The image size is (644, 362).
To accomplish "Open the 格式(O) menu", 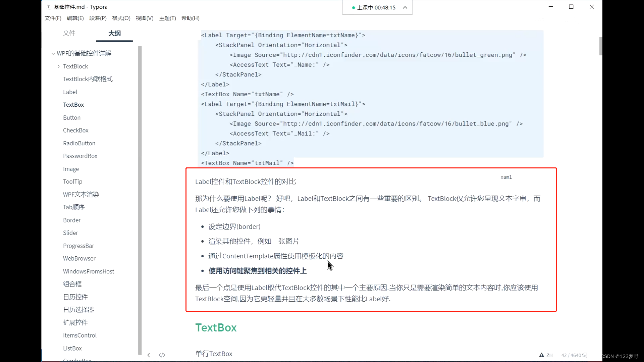I will [121, 18].
